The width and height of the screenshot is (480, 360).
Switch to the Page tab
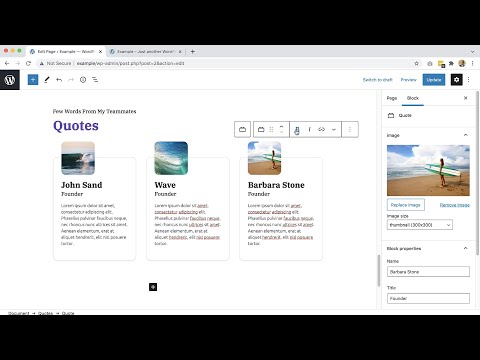[392, 98]
